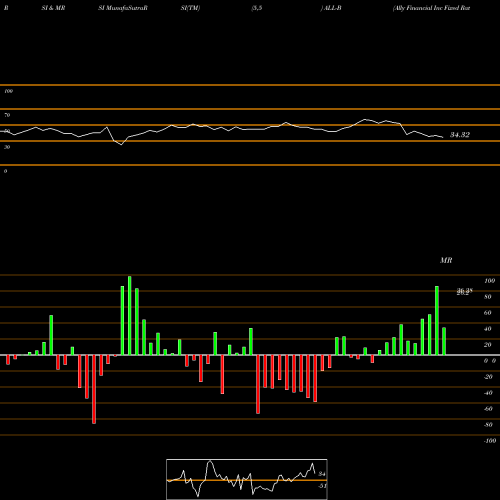This screenshot has height=500, width=500.
Task: Click the MR axis label -20
Action: [x=488, y=377]
